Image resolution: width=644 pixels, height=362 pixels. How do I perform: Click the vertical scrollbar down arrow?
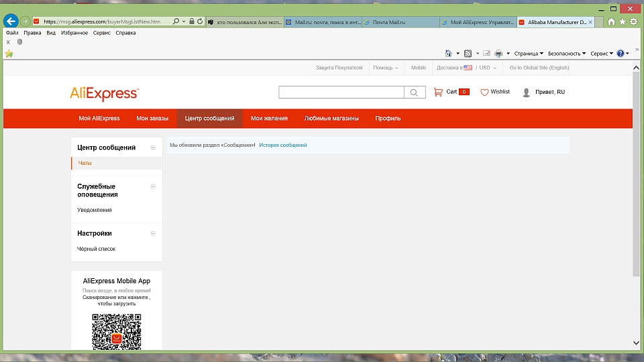tap(636, 343)
